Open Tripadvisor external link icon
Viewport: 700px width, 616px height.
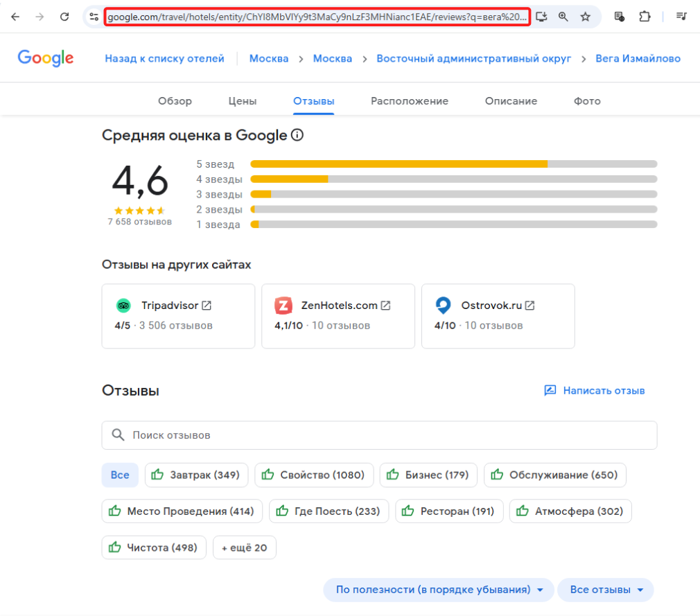[x=207, y=306]
